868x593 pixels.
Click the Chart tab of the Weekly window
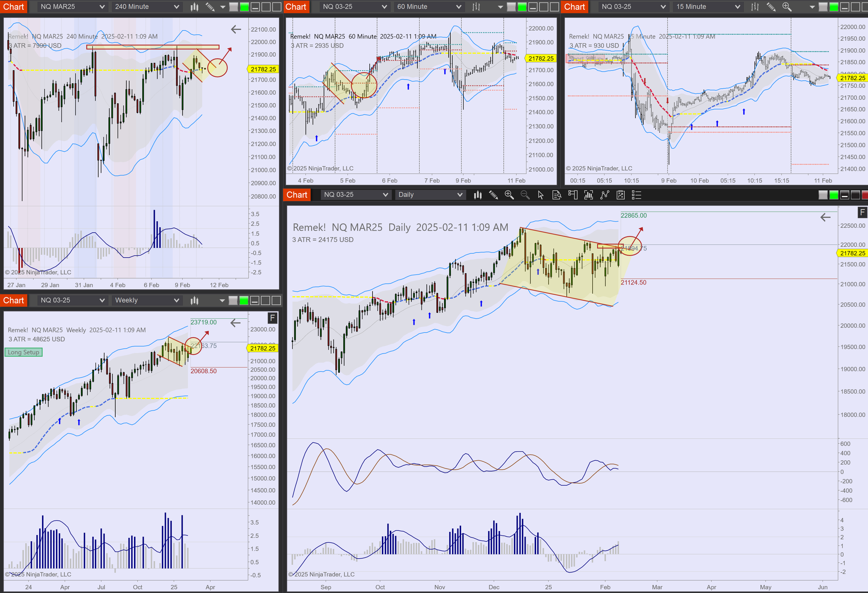(x=14, y=300)
